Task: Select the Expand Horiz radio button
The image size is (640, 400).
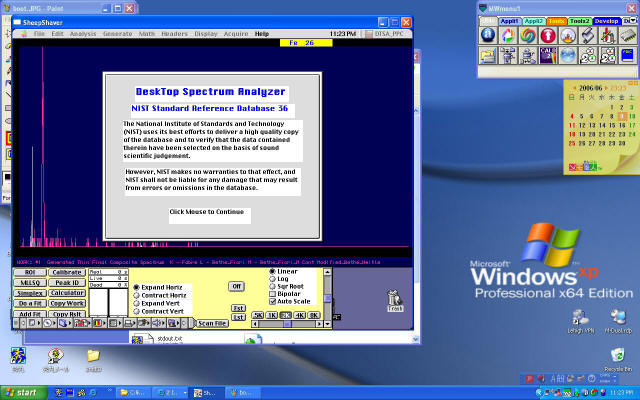Action: pyautogui.click(x=136, y=287)
